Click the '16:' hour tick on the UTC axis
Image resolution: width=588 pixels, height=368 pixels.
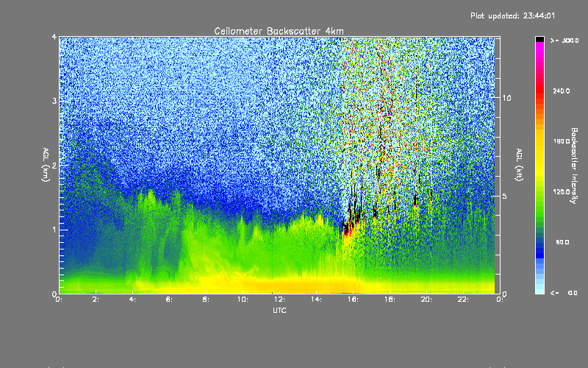click(x=354, y=300)
